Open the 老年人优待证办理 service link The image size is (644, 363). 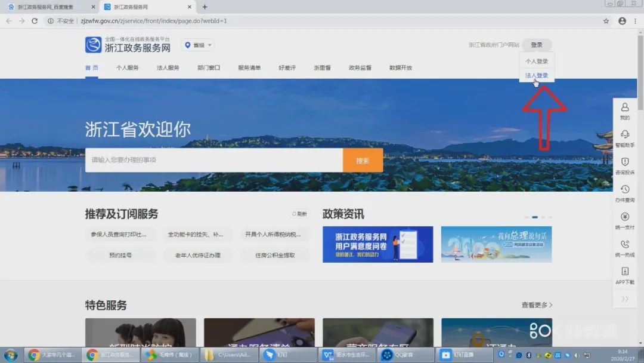197,256
